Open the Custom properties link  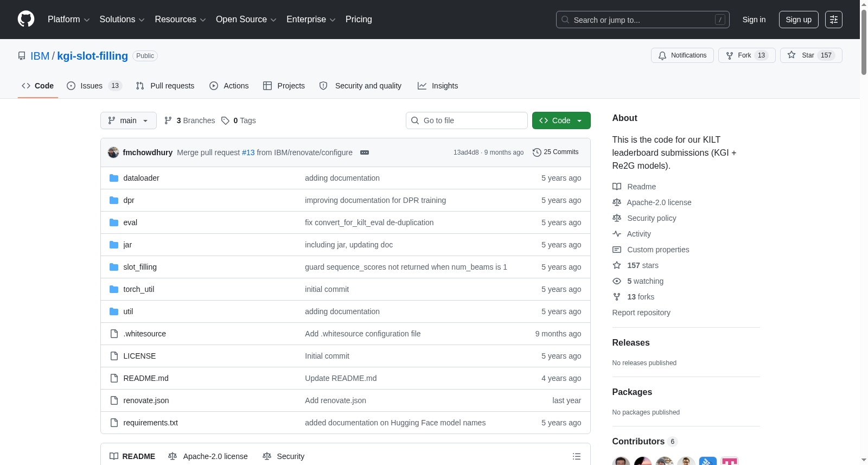pos(658,250)
